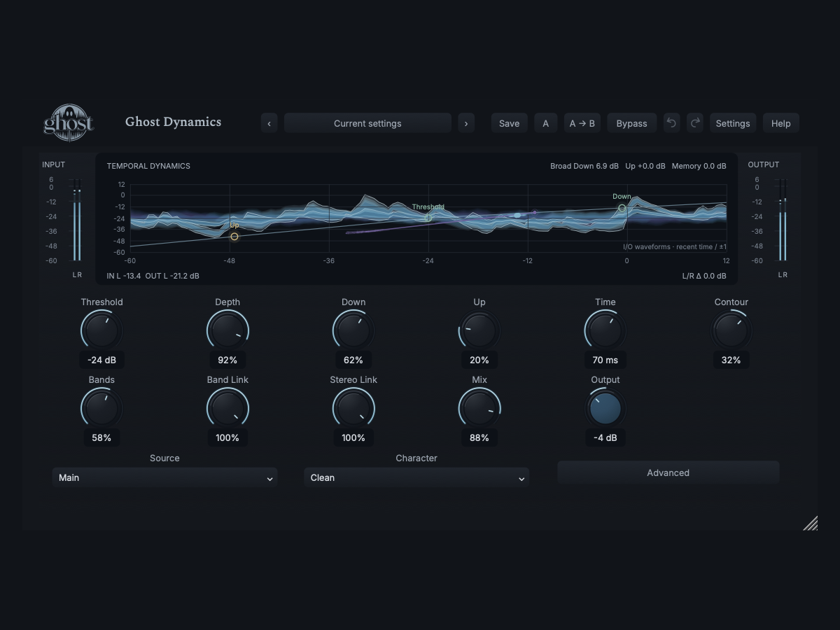Go to next preset with right chevron
The image size is (840, 630).
(x=466, y=123)
